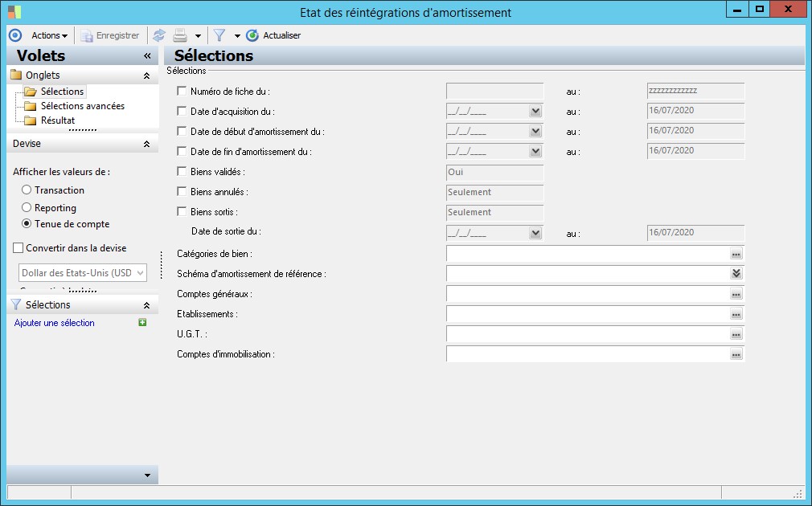Click Comptes généraux browse ellipsis button

click(736, 294)
